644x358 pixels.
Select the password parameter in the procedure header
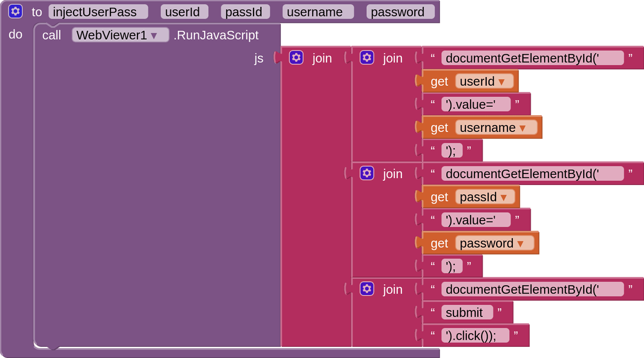[400, 12]
